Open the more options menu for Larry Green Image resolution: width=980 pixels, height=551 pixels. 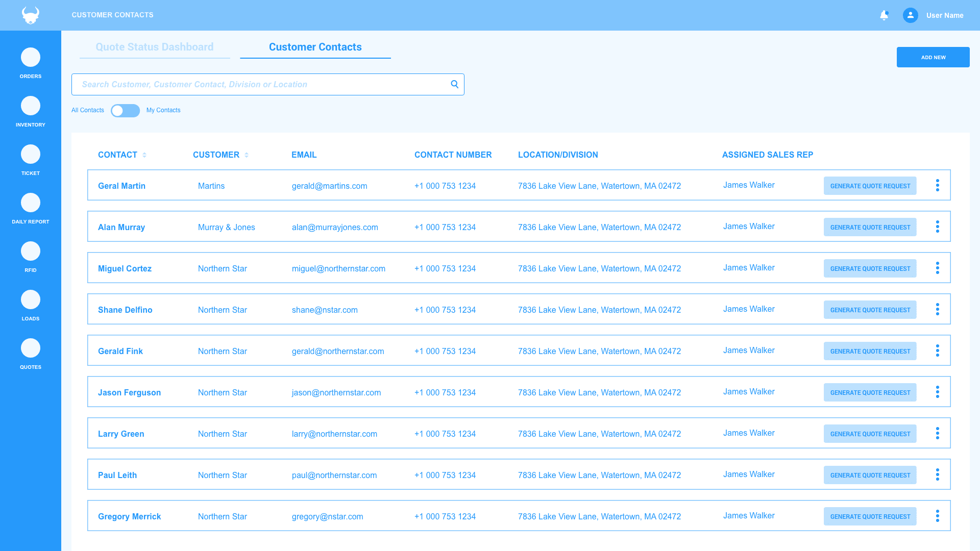pos(938,433)
